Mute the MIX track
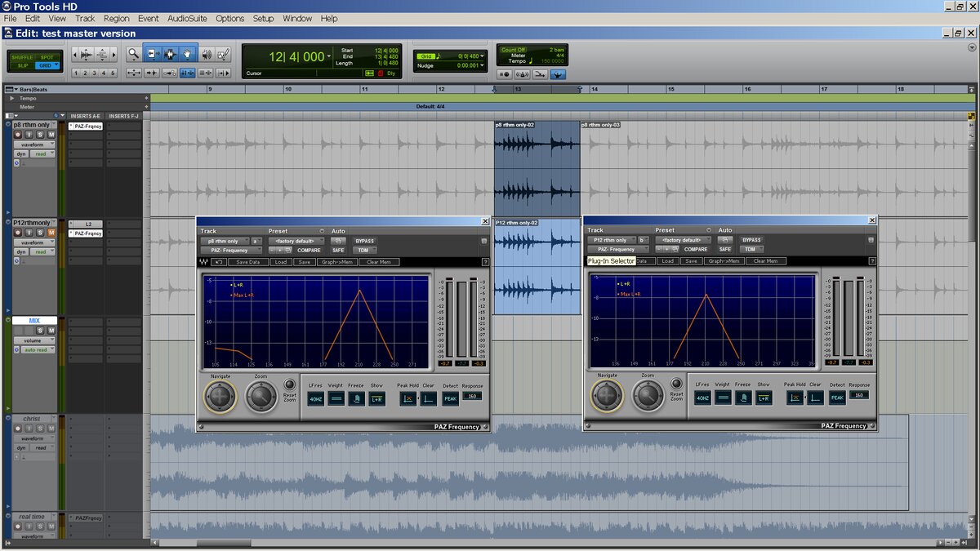The height and width of the screenshot is (551, 980). (x=51, y=331)
